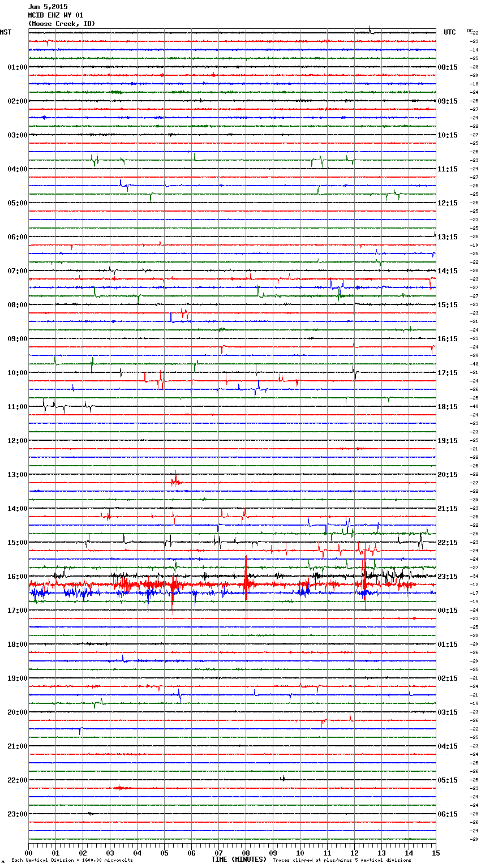
Task: Click the 20:15 UTC time label
Action: tap(448, 475)
